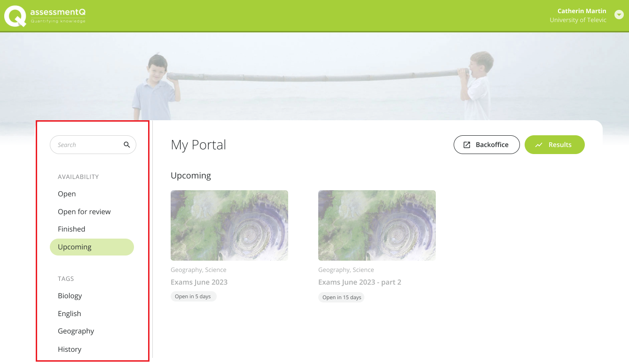629x364 pixels.
Task: Click the assessmentQ logo
Action: 45,16
